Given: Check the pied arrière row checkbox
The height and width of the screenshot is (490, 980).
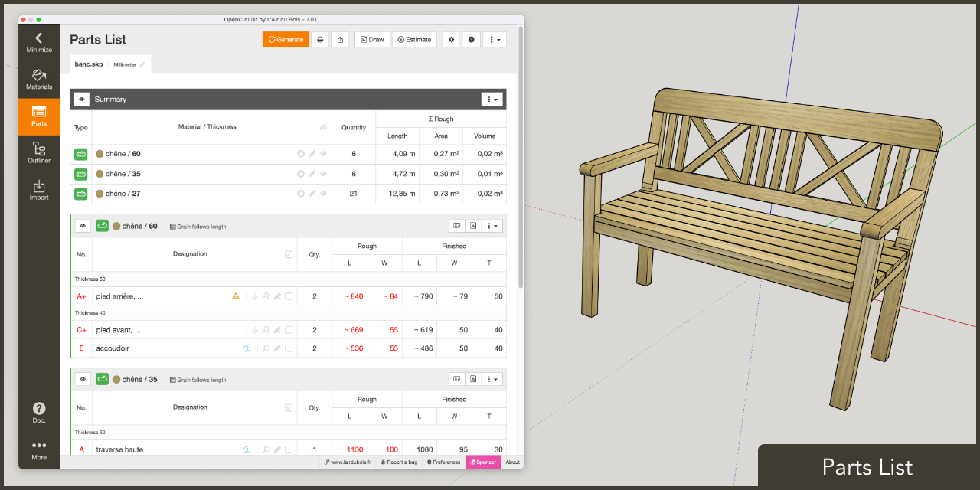Looking at the screenshot, I should pyautogui.click(x=289, y=296).
